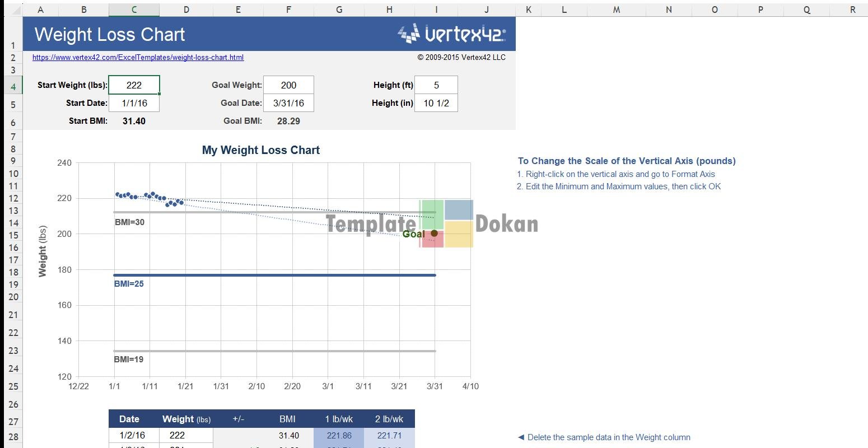
Task: Open the vertex42.com weight-loss-chart hyperlink
Action: (x=138, y=57)
